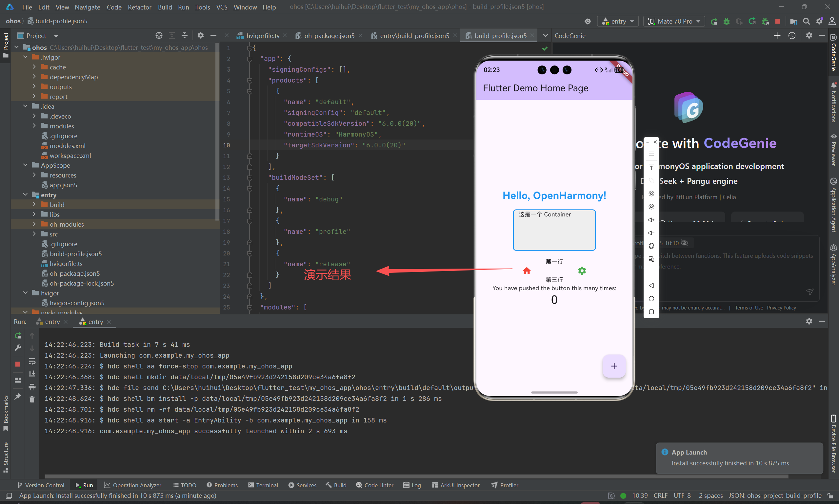Stop the running app with red square
839x504 pixels.
click(x=777, y=21)
